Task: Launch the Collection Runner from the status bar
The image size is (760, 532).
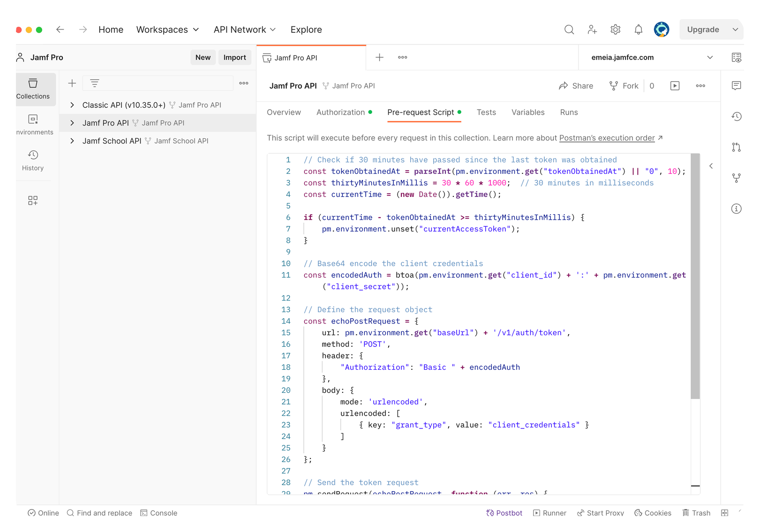Action: click(549, 513)
